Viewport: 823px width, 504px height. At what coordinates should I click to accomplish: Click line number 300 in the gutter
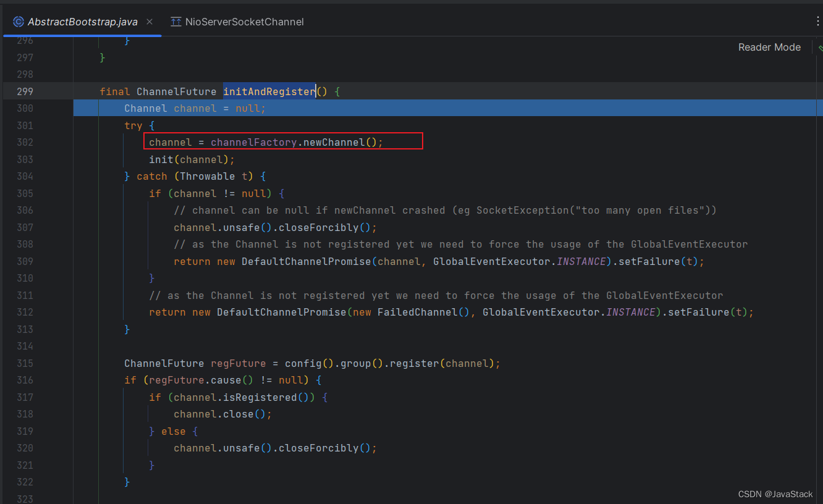point(25,108)
